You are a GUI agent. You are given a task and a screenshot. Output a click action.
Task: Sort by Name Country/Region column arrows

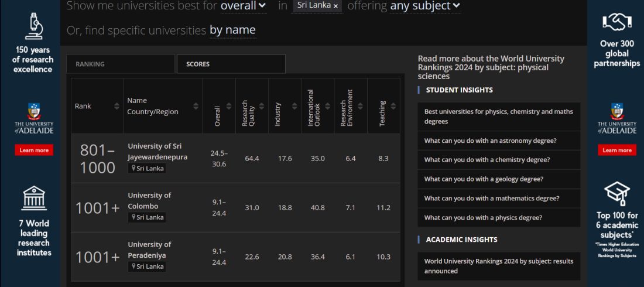click(x=196, y=106)
